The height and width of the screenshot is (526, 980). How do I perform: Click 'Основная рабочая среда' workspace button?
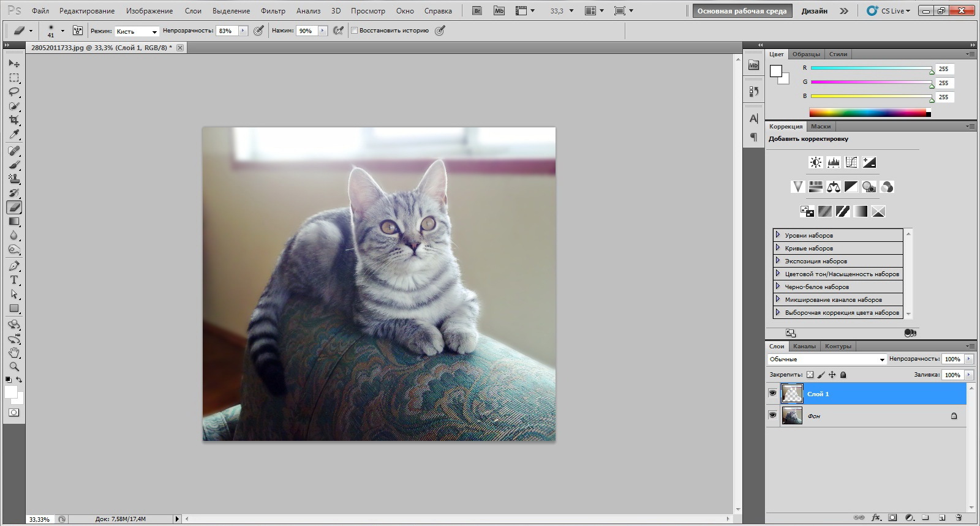(x=742, y=11)
